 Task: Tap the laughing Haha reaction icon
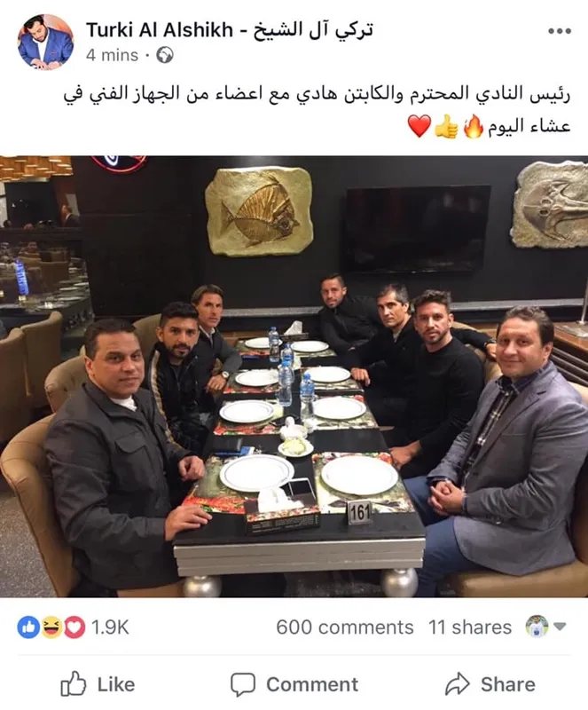[51, 627]
